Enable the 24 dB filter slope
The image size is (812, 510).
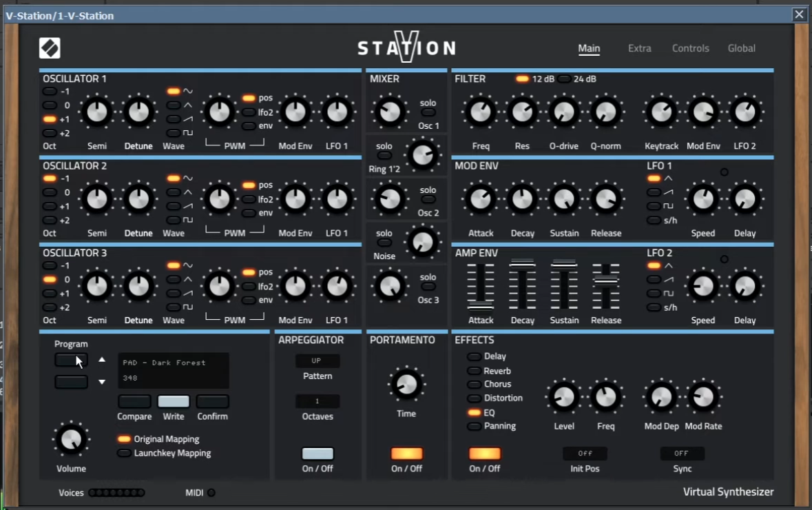565,79
